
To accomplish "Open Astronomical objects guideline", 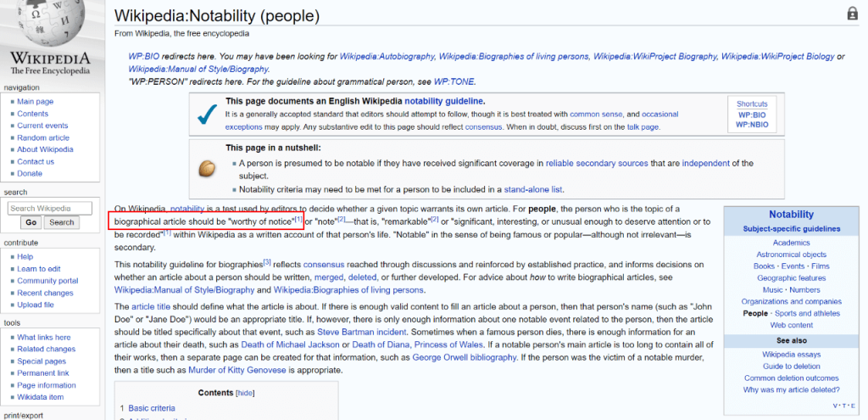I will click(x=791, y=255).
